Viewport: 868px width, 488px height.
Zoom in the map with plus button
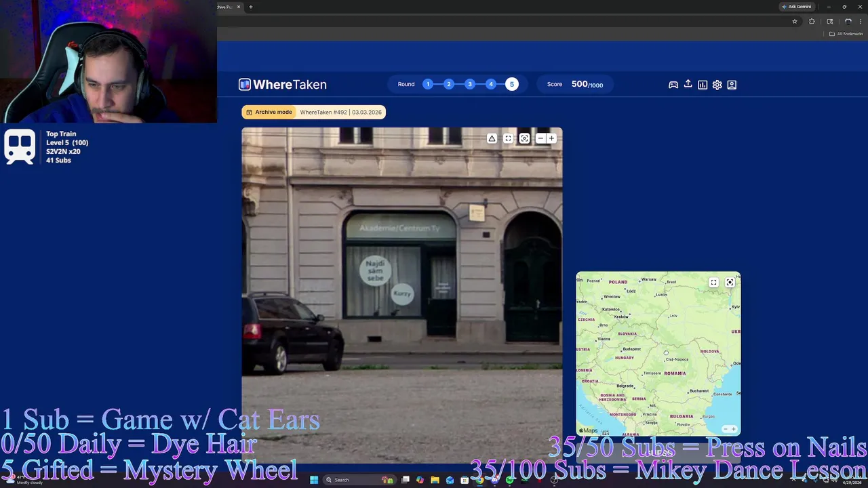click(x=733, y=429)
